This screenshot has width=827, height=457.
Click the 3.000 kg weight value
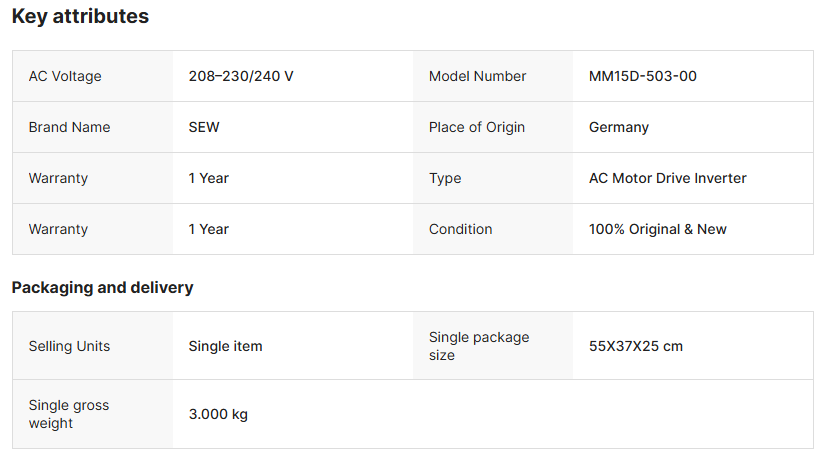pos(218,414)
